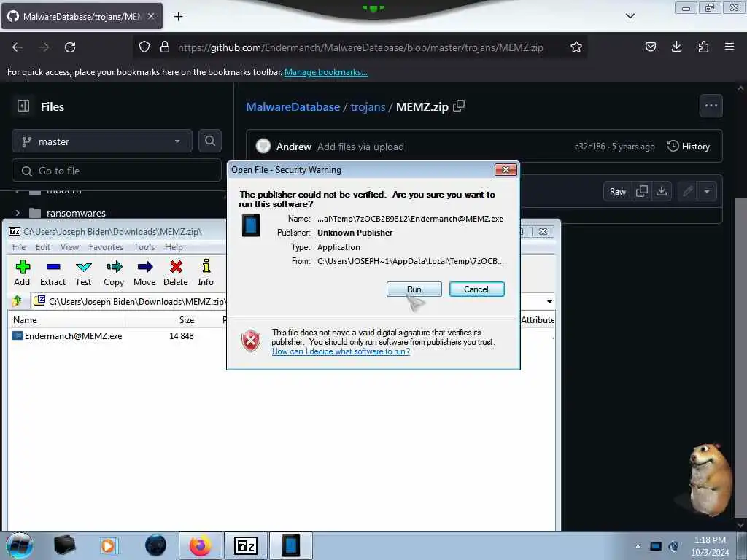Click the 7-Zip Move toolbar icon
Image resolution: width=747 pixels, height=560 pixels.
tap(145, 273)
